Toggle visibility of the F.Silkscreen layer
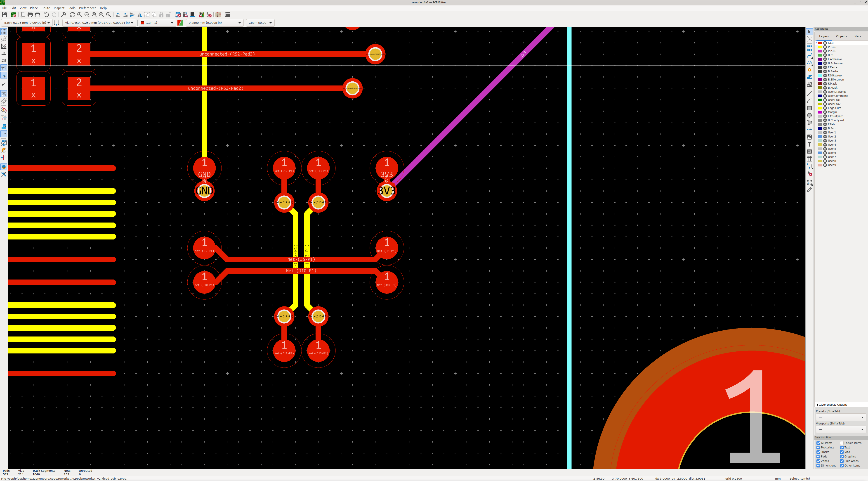 point(825,76)
